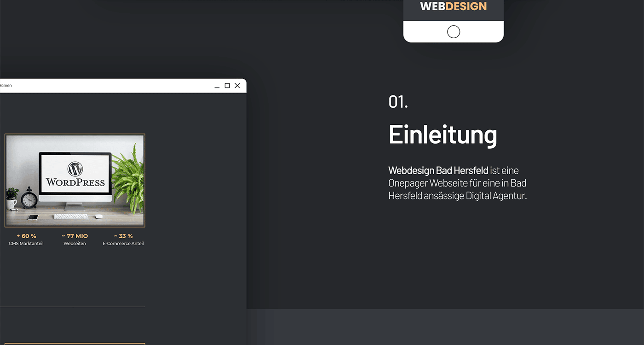The image size is (644, 345).
Task: Open the WordPress desk thumbnail image
Action: coord(75,180)
